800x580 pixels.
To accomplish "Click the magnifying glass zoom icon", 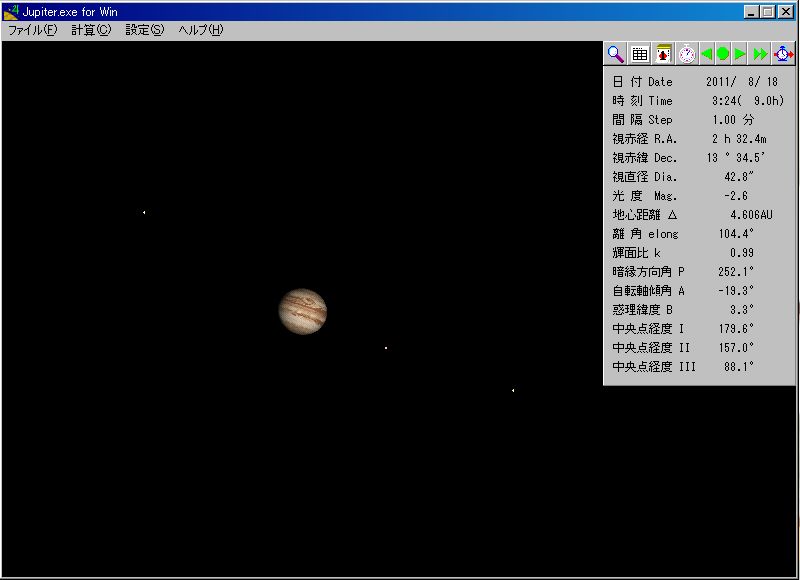I will click(616, 54).
